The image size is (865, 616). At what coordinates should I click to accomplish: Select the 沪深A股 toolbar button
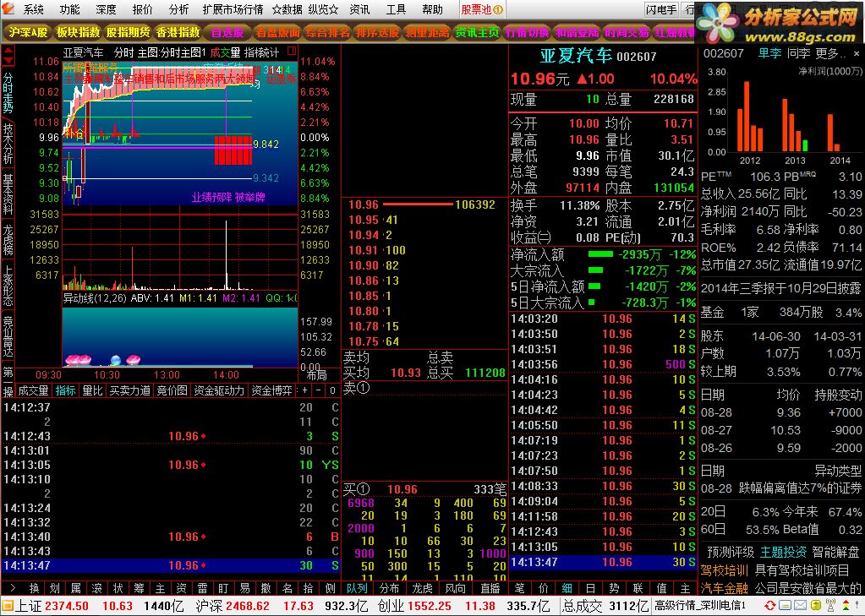pyautogui.click(x=28, y=32)
